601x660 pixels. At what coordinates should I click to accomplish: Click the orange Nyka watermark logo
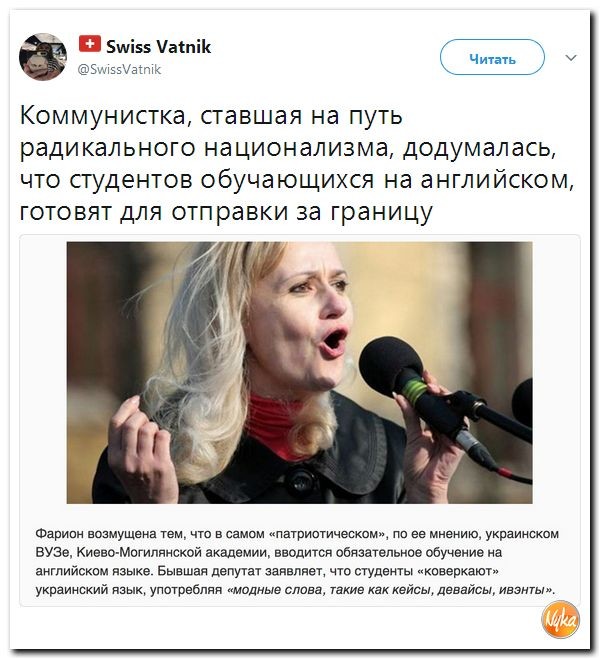coord(561,620)
